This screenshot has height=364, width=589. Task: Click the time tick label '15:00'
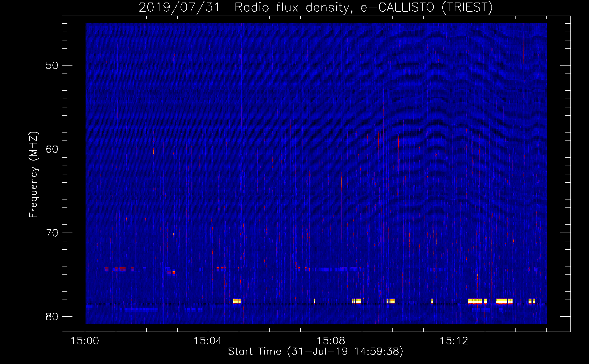click(x=85, y=341)
